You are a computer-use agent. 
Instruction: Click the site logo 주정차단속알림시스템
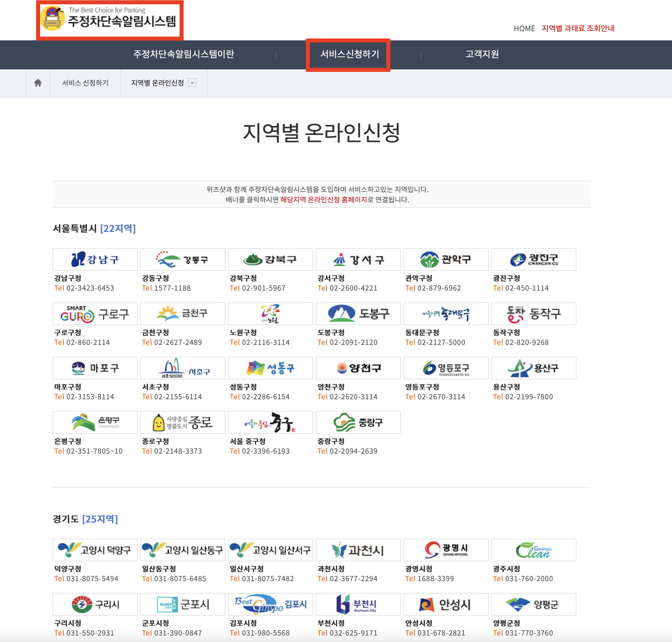click(110, 19)
